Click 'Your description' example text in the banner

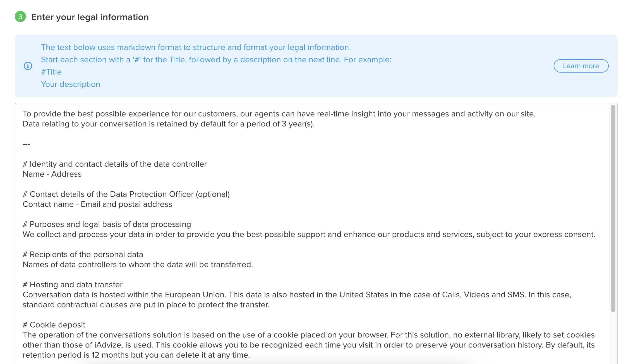pos(71,84)
